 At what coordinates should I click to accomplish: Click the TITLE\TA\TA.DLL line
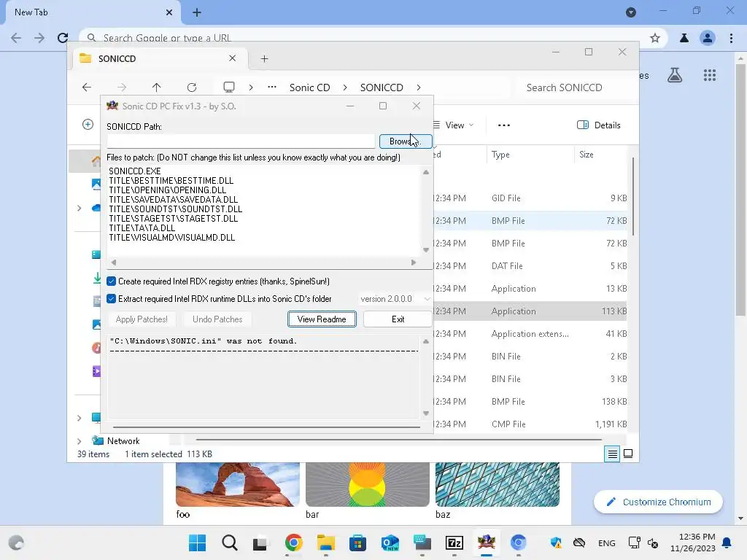click(142, 228)
